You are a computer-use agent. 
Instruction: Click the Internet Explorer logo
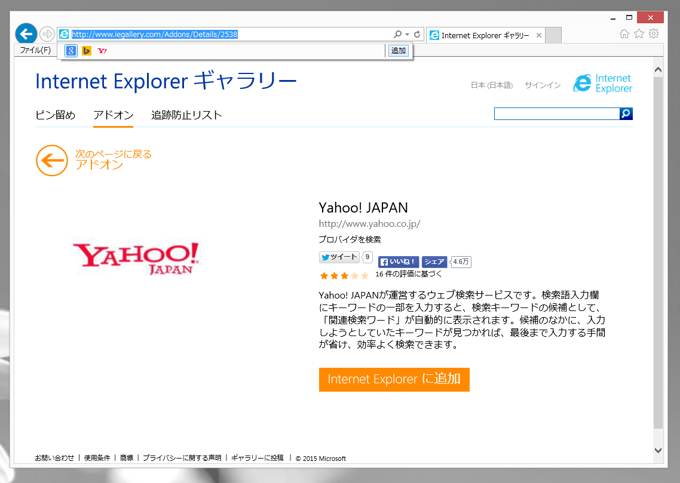[602, 83]
